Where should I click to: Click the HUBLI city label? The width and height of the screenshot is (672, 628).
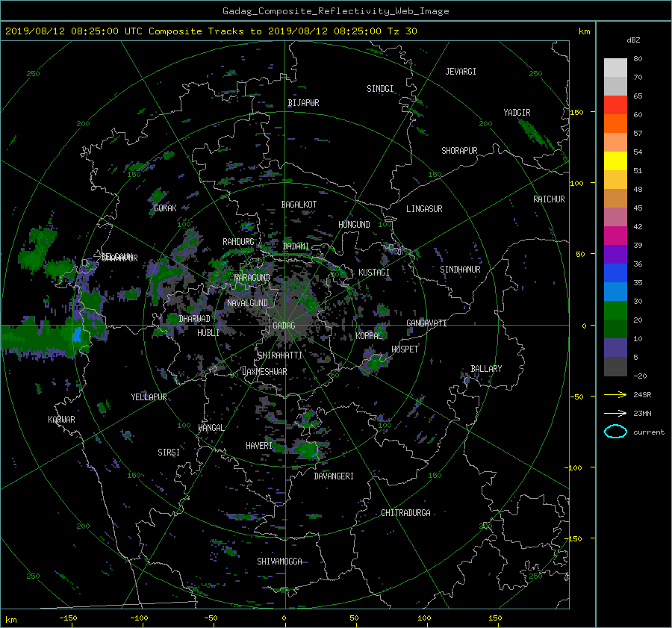208,333
